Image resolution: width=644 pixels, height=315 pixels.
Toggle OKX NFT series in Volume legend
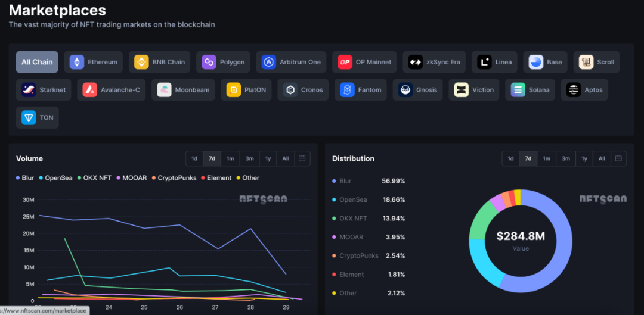click(94, 177)
